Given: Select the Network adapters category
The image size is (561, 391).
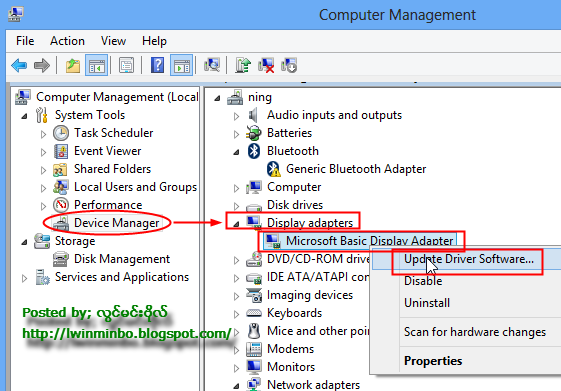Looking at the screenshot, I should (313, 385).
